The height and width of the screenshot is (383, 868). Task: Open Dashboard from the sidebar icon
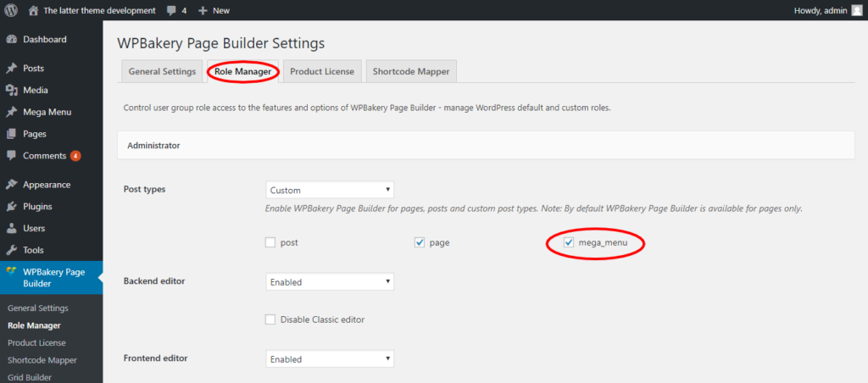coord(11,40)
